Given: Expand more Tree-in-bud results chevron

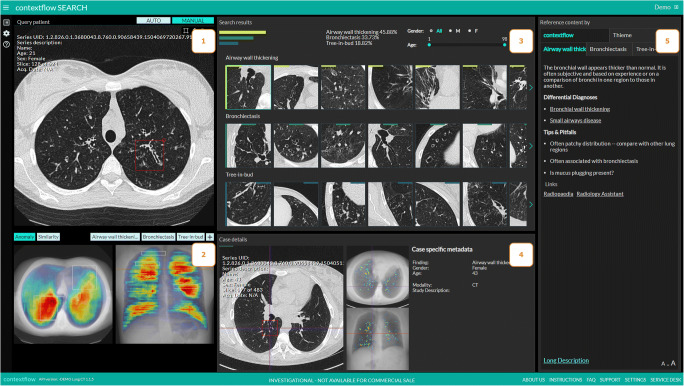Looking at the screenshot, I should click(531, 205).
